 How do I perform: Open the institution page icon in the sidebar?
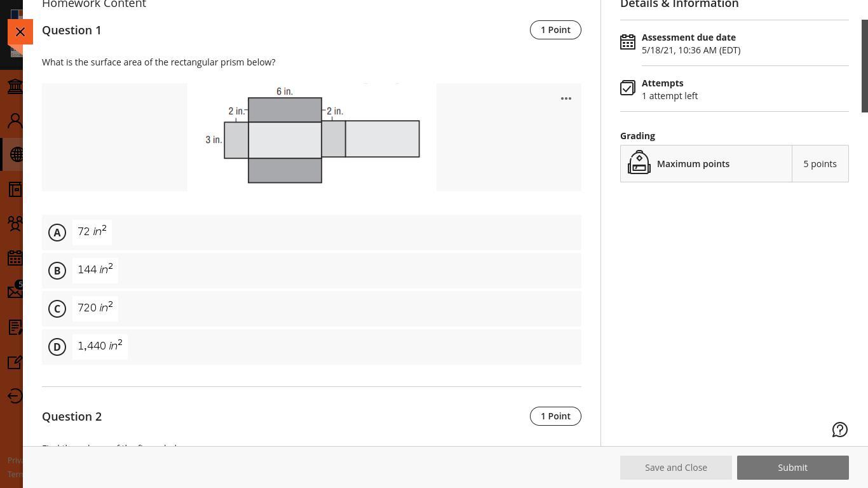click(x=15, y=86)
